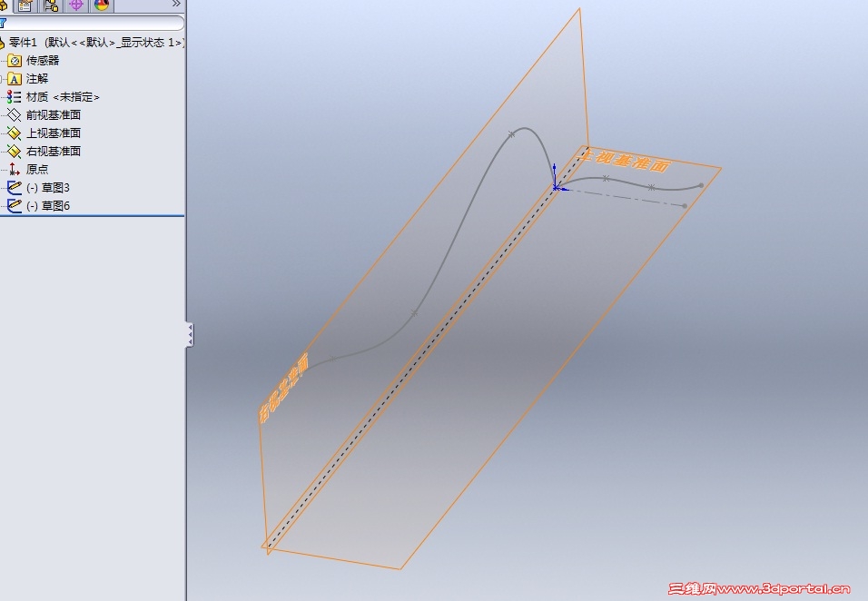Switch to the DisplayManager color-ball tab
This screenshot has width=868, height=601.
click(x=102, y=5)
